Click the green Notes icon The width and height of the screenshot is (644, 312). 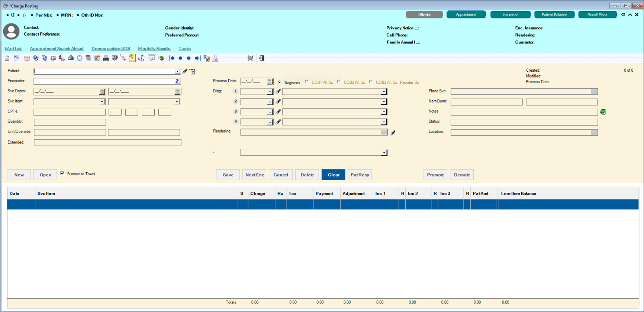pos(603,111)
